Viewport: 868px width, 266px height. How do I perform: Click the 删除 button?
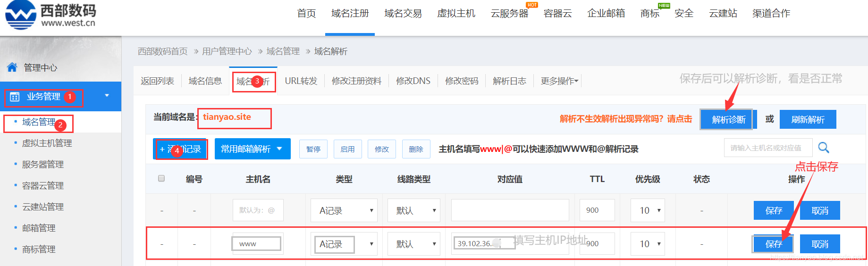point(416,149)
